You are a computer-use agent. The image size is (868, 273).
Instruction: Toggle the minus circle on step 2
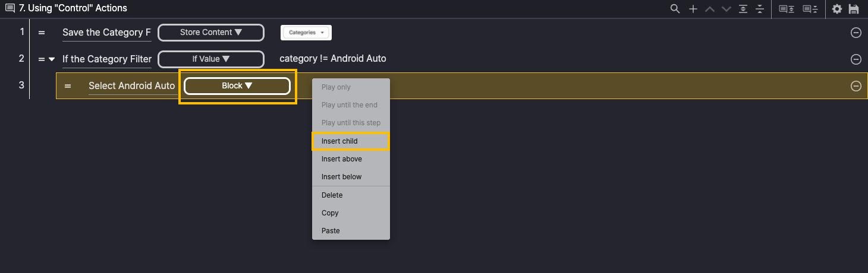coord(856,59)
